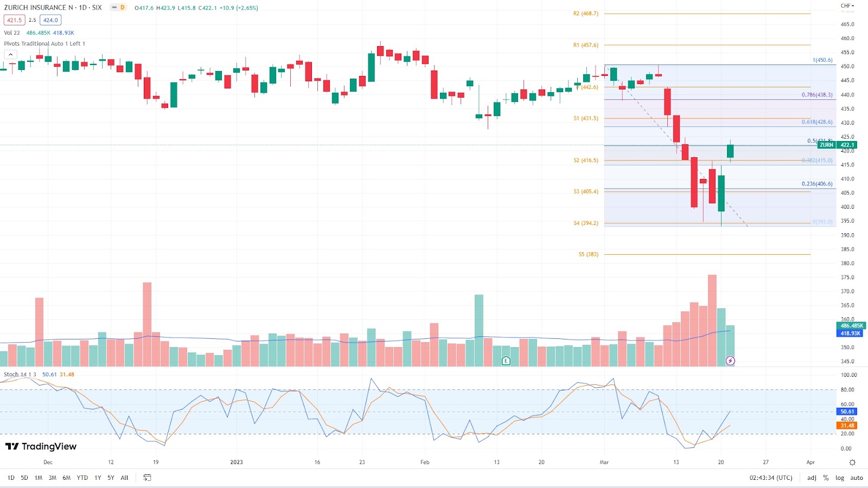This screenshot has width=868, height=488.
Task: Open timezone menu at 02:43:34 (UTC)
Action: pos(771,478)
